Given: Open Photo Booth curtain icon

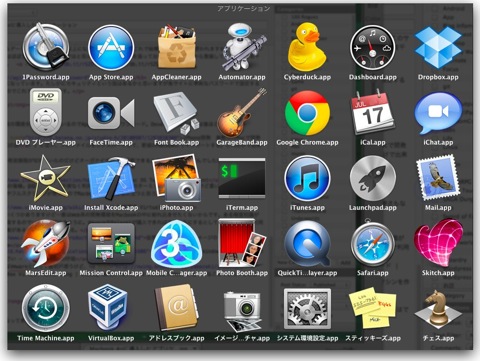Looking at the screenshot, I should [242, 243].
